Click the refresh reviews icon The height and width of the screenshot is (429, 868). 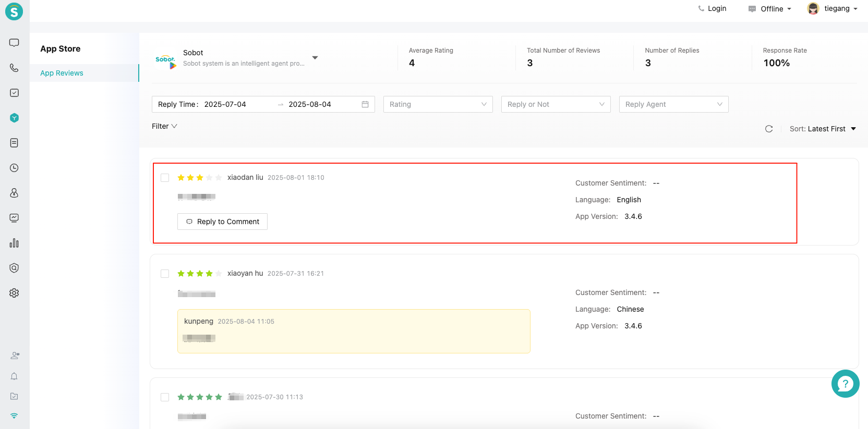point(768,129)
